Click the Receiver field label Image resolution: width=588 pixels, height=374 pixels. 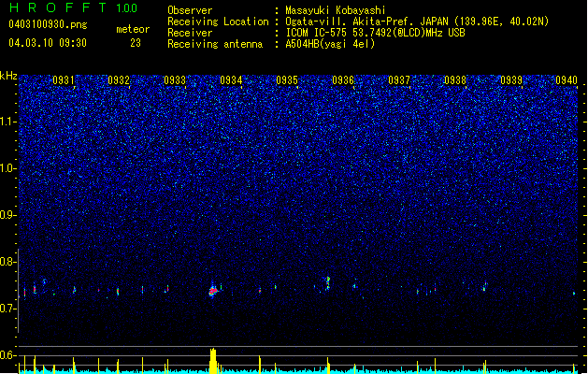pyautogui.click(x=190, y=33)
